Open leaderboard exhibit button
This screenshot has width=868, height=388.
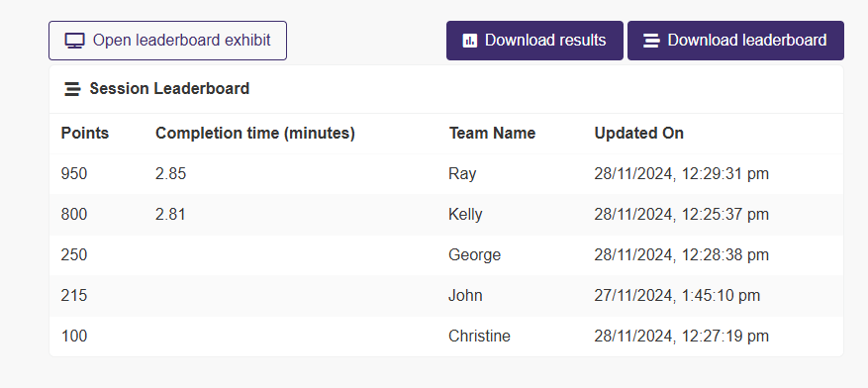[x=167, y=41]
